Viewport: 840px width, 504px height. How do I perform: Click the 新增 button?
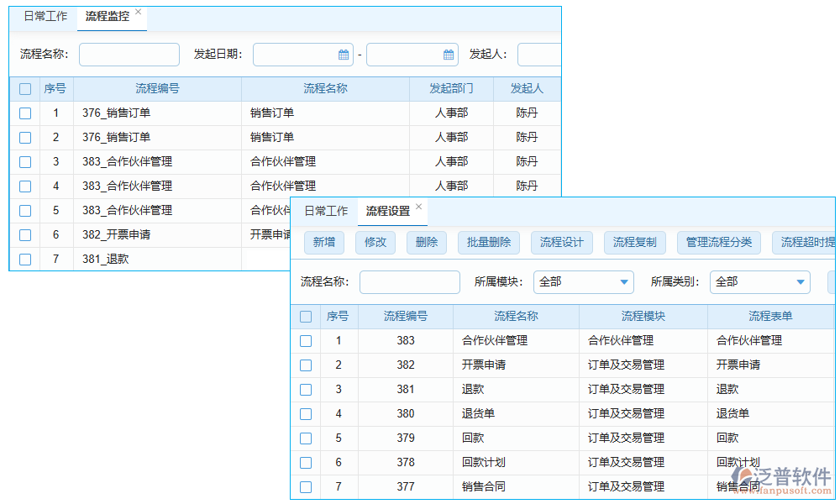[324, 243]
